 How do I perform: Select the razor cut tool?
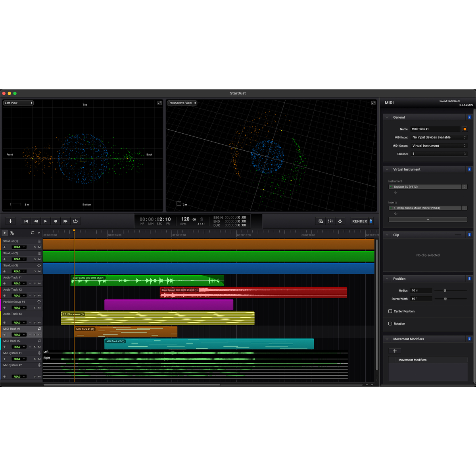(x=12, y=233)
